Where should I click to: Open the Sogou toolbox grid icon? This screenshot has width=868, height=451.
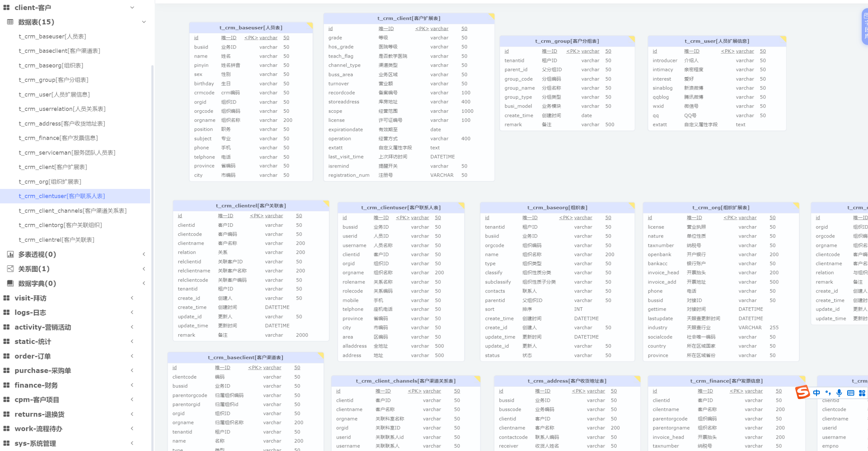(x=862, y=393)
